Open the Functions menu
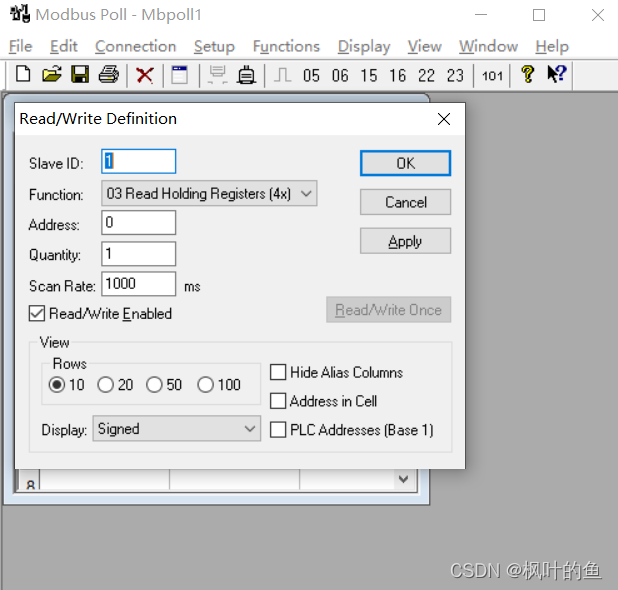 [x=286, y=47]
